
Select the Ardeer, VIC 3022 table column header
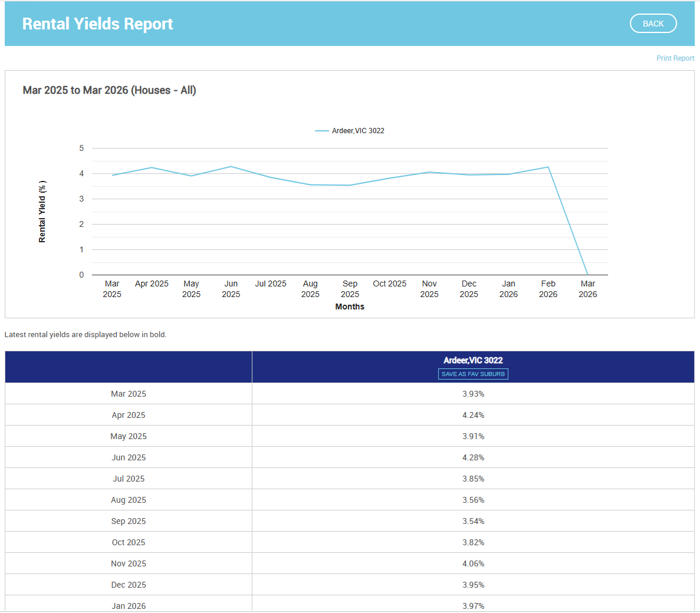(x=473, y=360)
